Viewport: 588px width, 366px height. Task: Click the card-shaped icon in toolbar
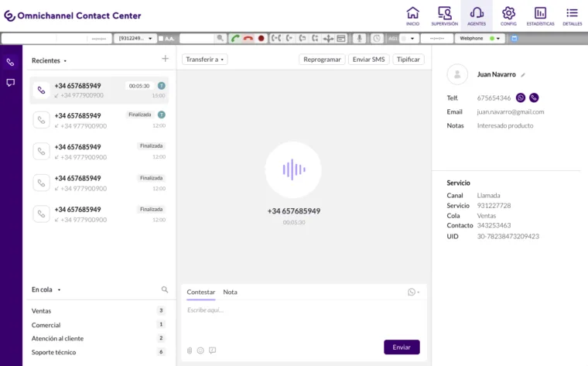click(x=341, y=38)
